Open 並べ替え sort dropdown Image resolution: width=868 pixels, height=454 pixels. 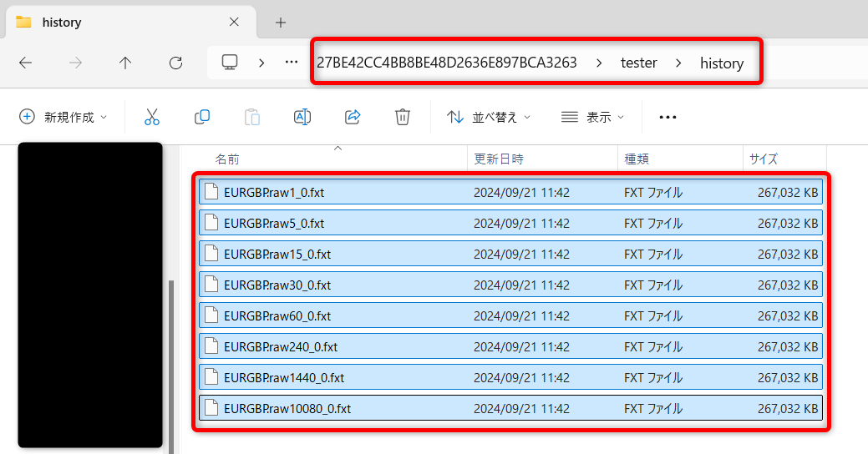(489, 117)
